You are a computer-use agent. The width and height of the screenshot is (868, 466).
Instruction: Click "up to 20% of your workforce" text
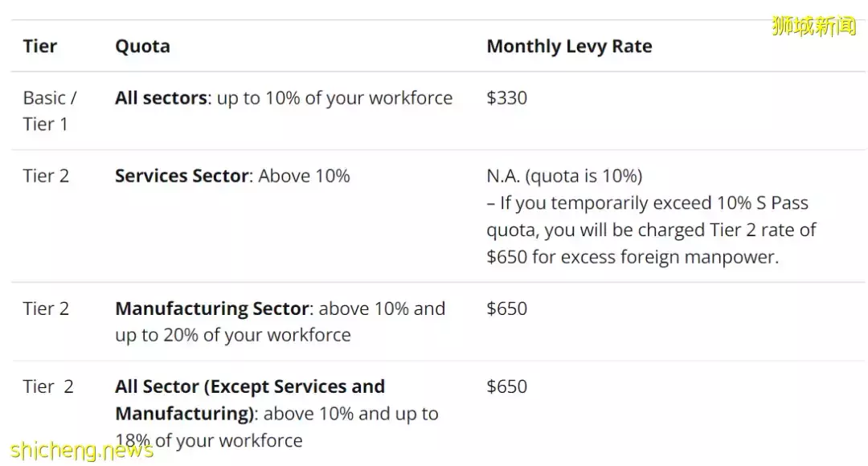click(x=233, y=335)
